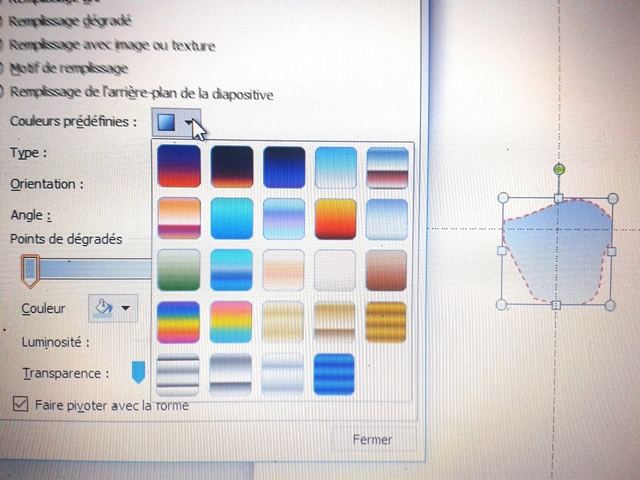Click the paint bucket icon next to Couleur
The width and height of the screenshot is (640, 480).
point(103,308)
